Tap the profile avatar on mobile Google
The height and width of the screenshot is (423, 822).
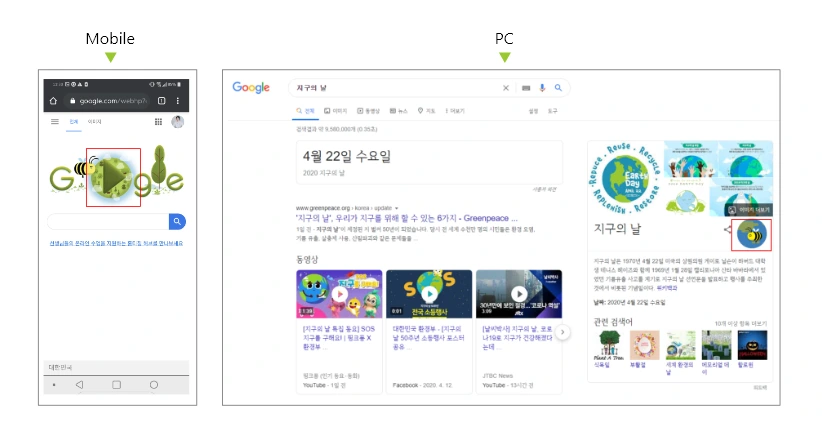coord(178,122)
